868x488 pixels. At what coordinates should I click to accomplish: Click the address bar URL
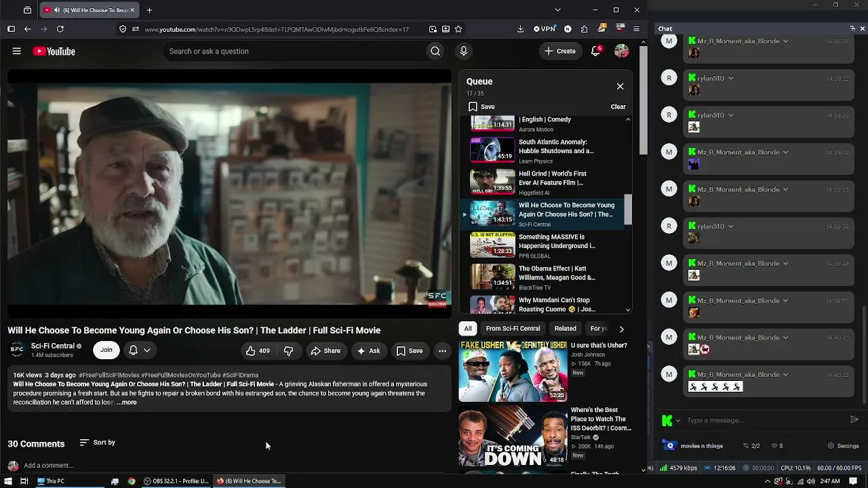click(277, 30)
